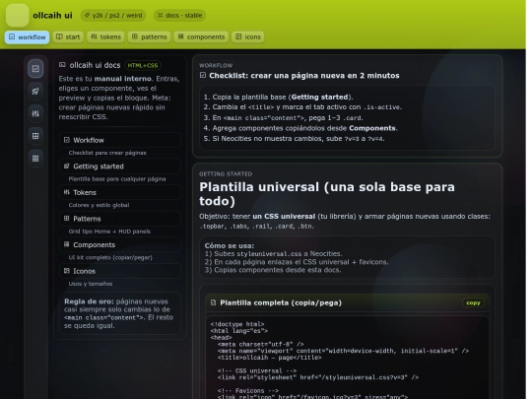Click the docs · stable badge
Viewport: 532px width, 399px height.
tap(179, 15)
